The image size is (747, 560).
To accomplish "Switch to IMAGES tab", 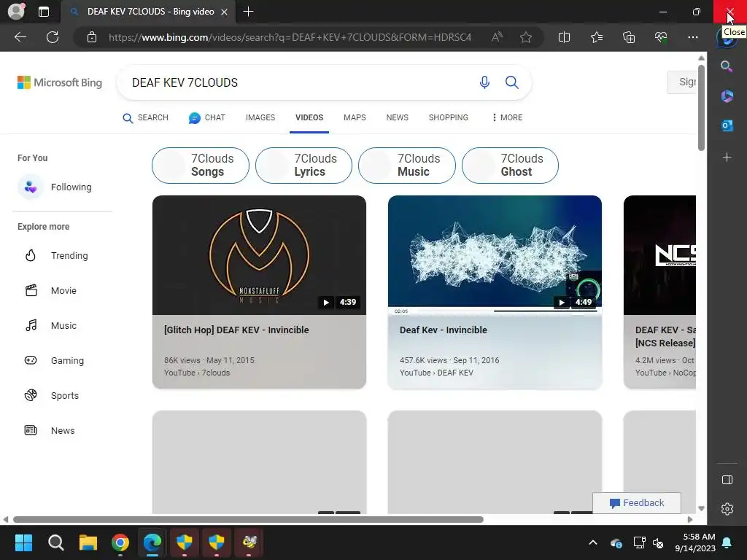I will point(260,117).
